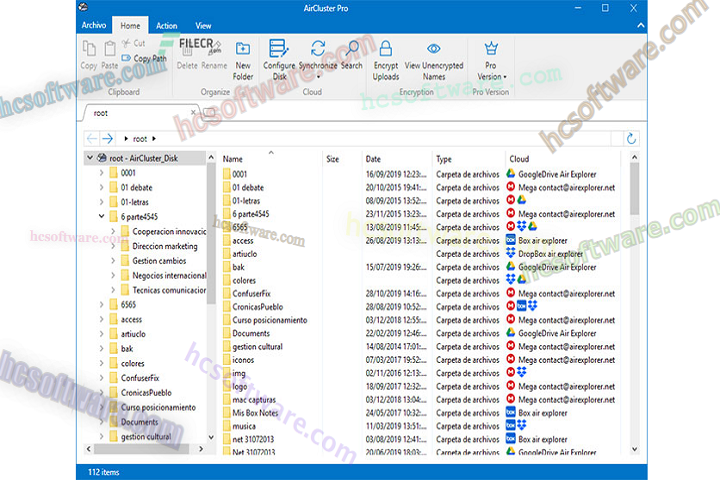
Task: Select the 'Documents' folder row in file list
Action: point(420,333)
